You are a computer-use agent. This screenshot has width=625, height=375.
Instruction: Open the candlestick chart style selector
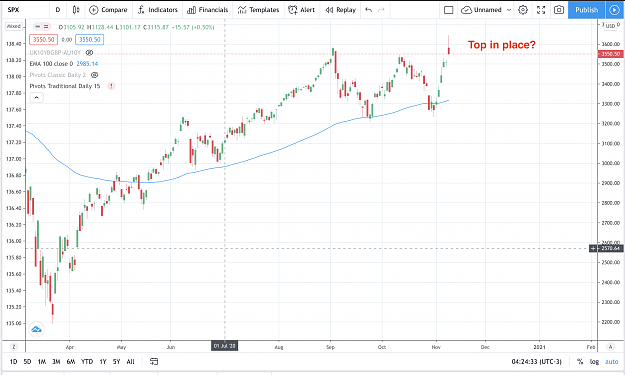[x=76, y=10]
